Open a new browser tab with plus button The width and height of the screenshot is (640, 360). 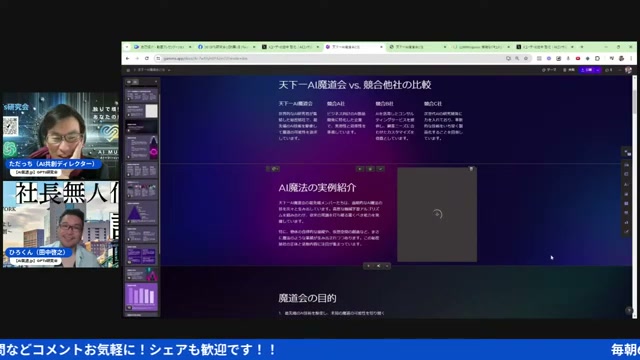[582, 47]
